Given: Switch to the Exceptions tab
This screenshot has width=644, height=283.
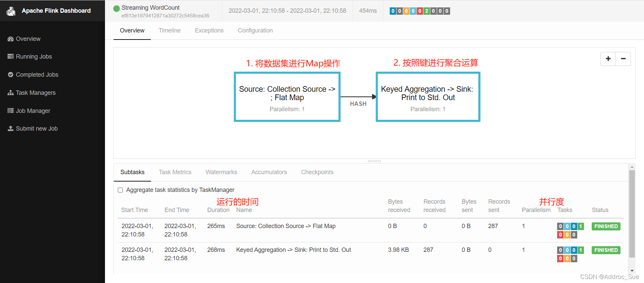Looking at the screenshot, I should 209,30.
